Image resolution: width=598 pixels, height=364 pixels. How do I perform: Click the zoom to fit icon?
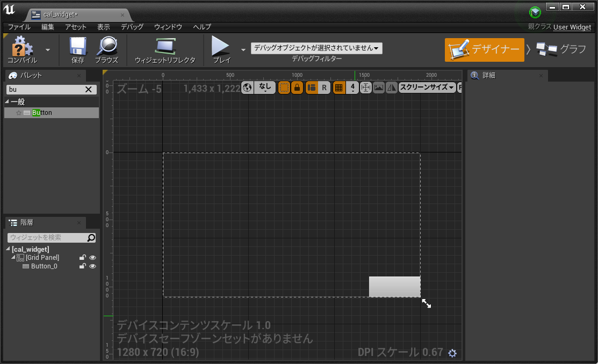click(x=366, y=88)
